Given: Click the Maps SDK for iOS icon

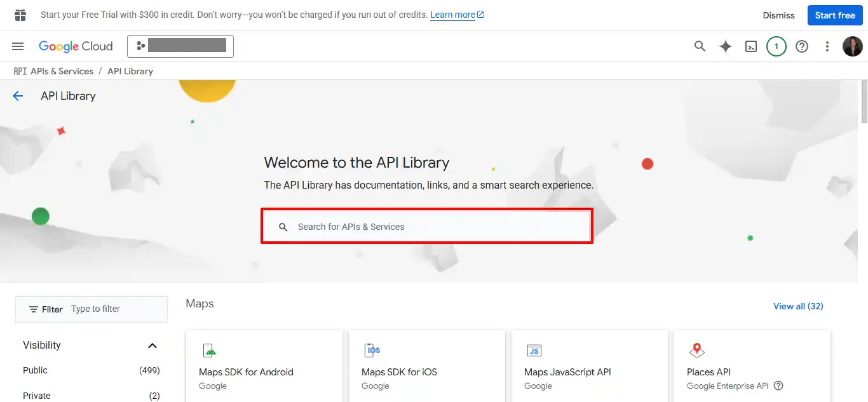Looking at the screenshot, I should (372, 351).
